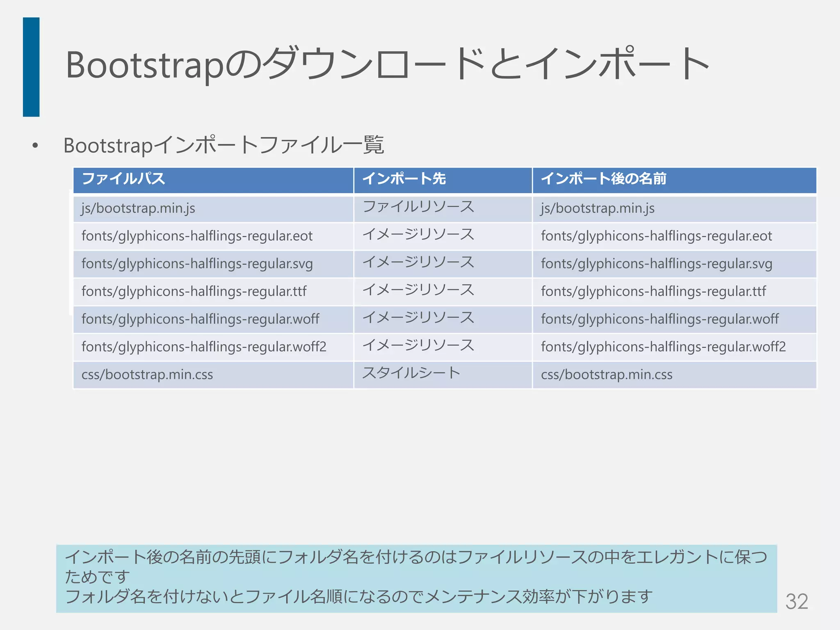
Task: Click the slide title 'Bootstrapのダウンロードとインポート'
Action: click(x=388, y=64)
